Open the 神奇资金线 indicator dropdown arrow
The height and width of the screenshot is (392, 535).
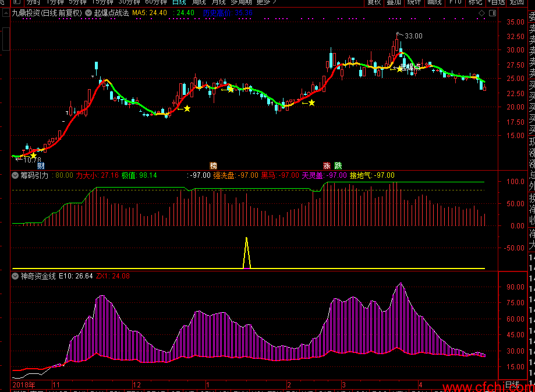click(x=15, y=276)
